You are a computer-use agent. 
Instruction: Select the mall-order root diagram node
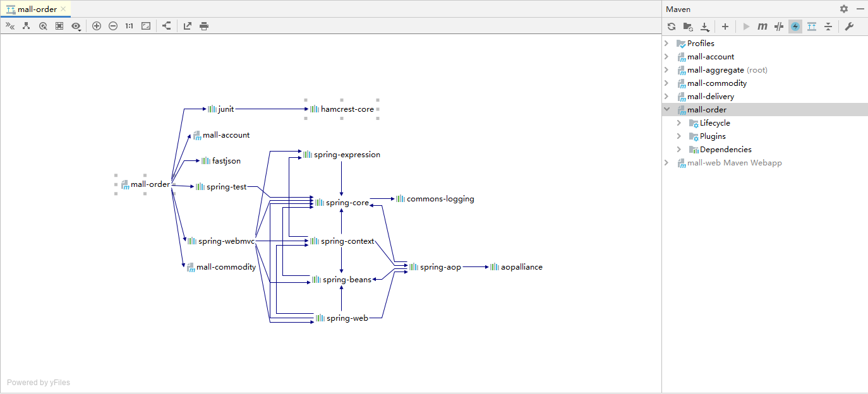(x=145, y=184)
